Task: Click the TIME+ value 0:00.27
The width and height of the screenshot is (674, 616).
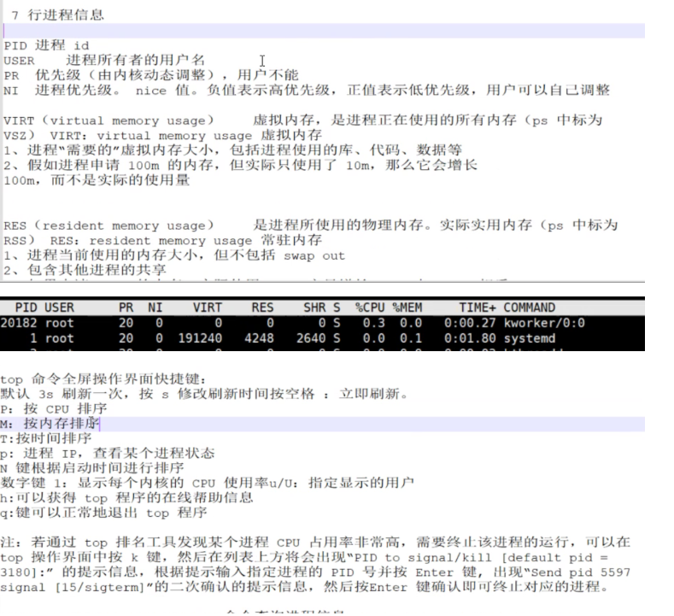Action: click(470, 323)
